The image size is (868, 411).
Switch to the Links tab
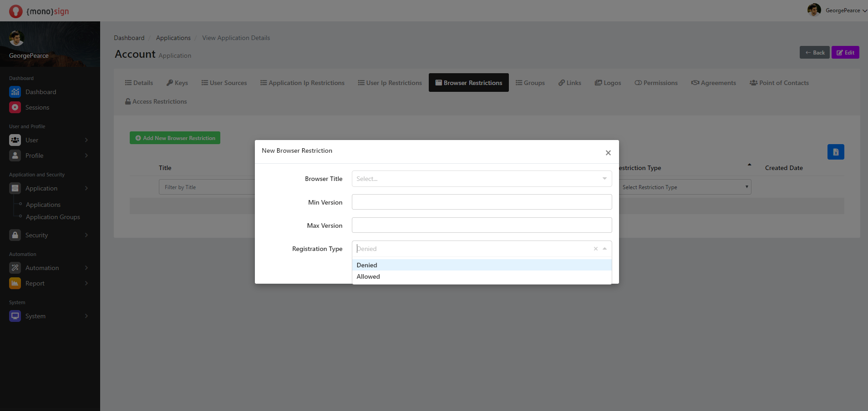click(x=570, y=83)
